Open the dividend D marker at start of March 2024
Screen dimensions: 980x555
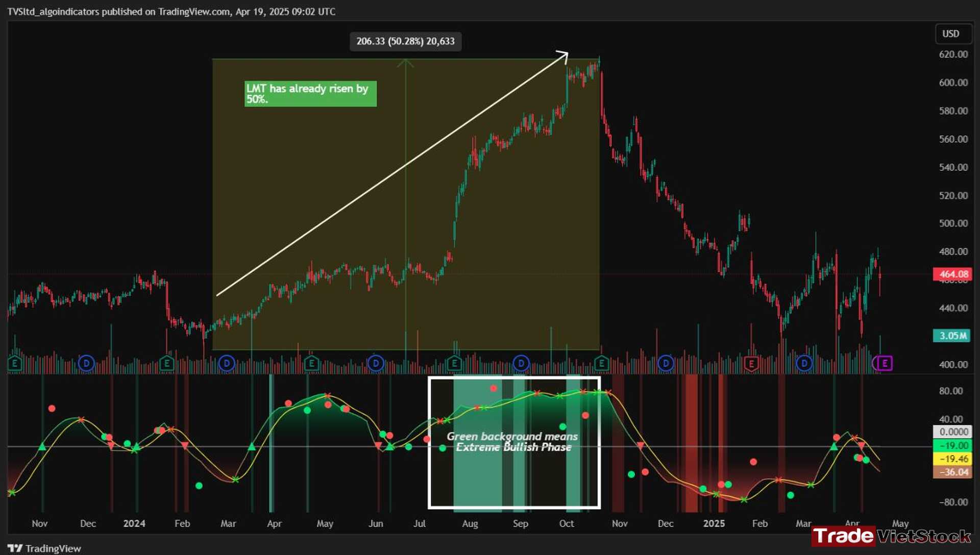click(x=226, y=364)
